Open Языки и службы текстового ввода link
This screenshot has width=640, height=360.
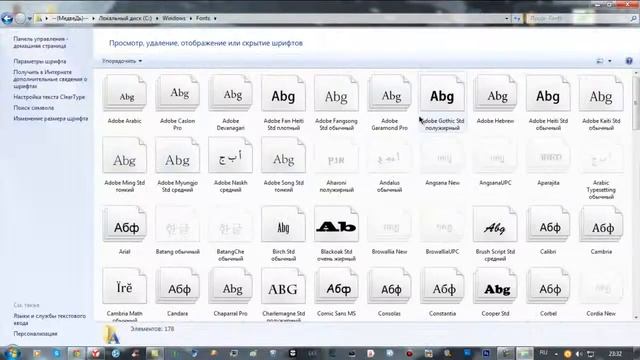49,319
